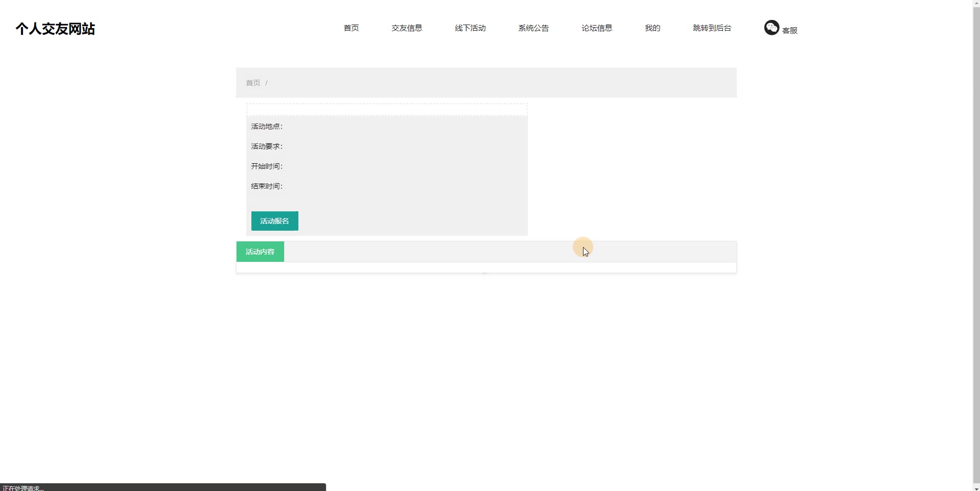Open the 客服 WeChat chat icon

(x=772, y=28)
